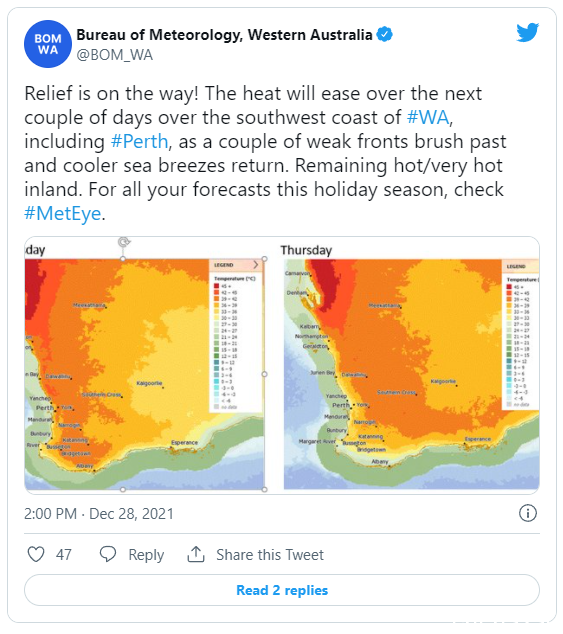
Task: Open Bureau of Meteorology, Western Australia profile name
Action: pos(224,35)
